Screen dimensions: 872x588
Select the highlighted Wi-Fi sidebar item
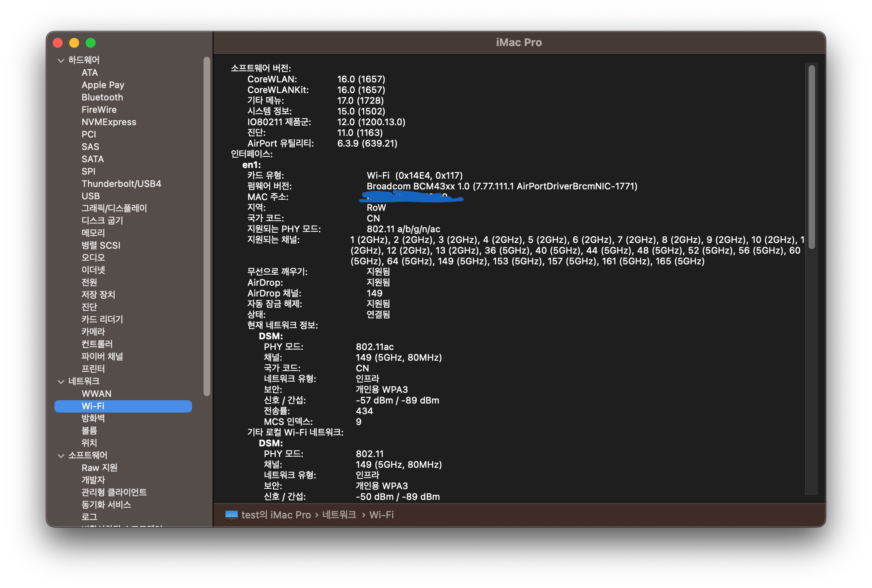(123, 406)
